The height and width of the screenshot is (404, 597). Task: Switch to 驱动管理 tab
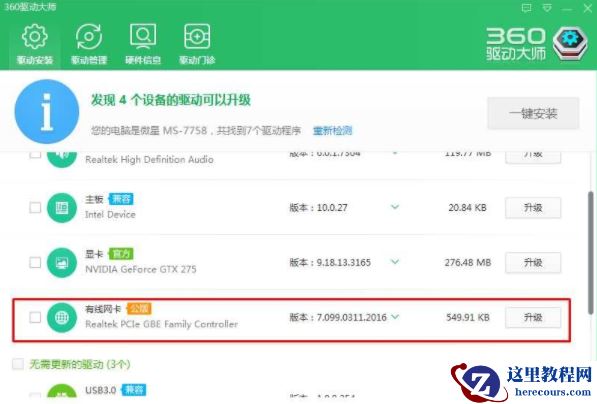coord(89,44)
